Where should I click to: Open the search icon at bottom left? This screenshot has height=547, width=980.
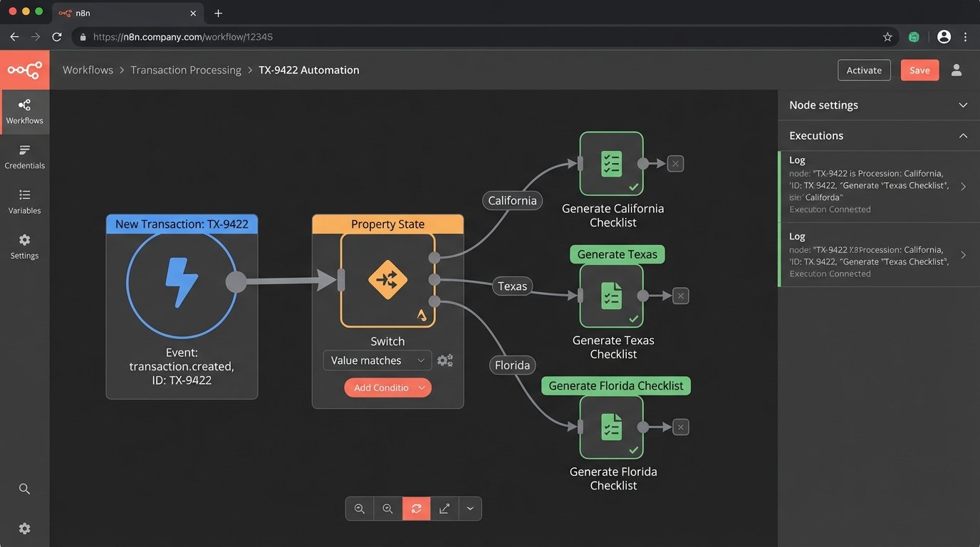coord(24,489)
